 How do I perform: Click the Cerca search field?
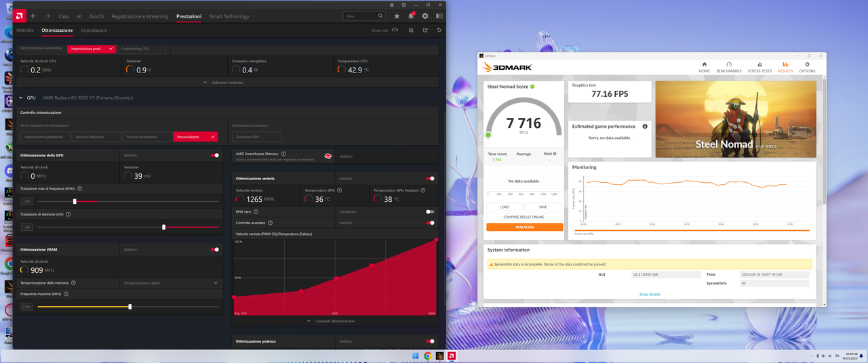pos(365,16)
